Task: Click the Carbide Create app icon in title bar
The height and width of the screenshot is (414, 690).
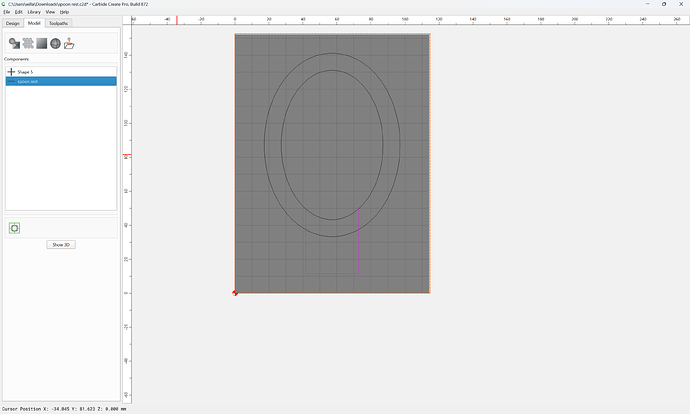Action: click(x=4, y=4)
